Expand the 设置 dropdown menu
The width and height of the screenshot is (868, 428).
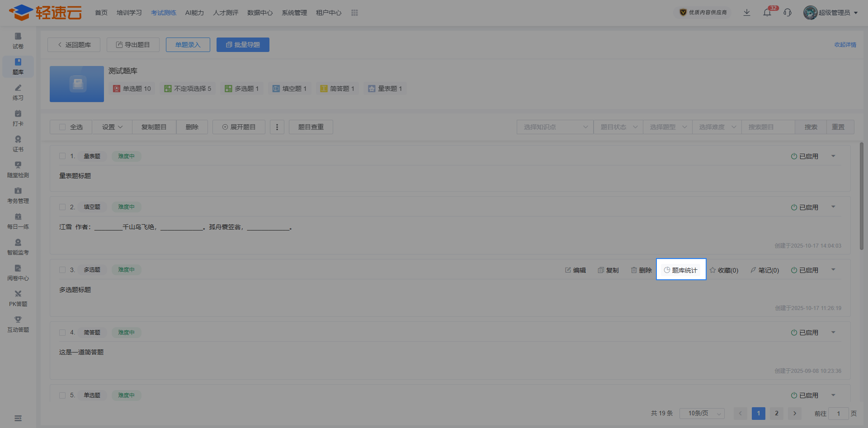(112, 127)
